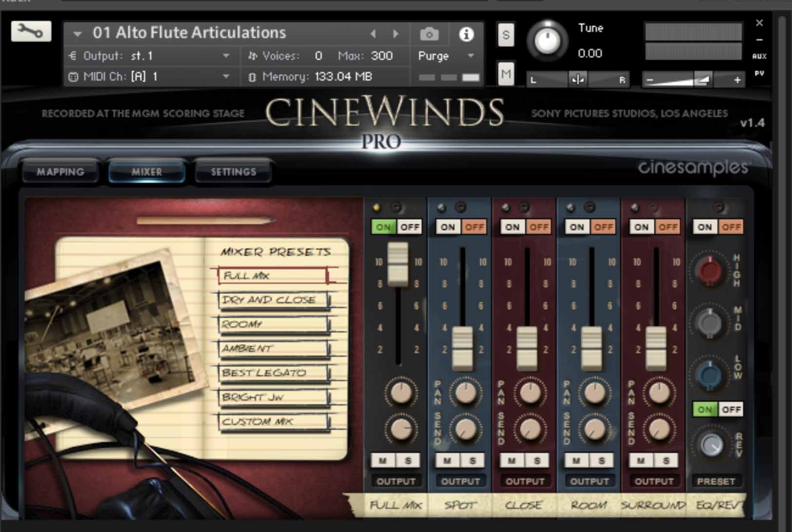
Task: Click the previous instrument arrow
Action: (x=373, y=34)
